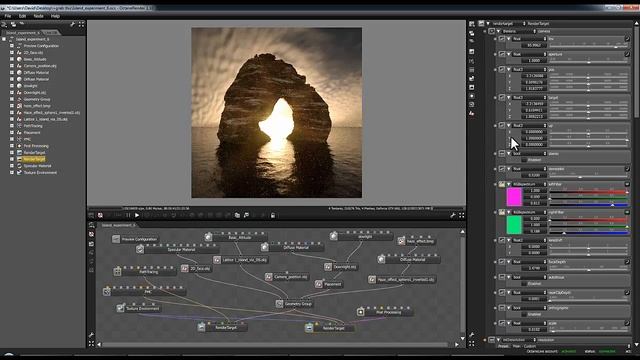Image resolution: width=640 pixels, height=360 pixels.
Task: Select Specular Material in outliner
Action: pyautogui.click(x=37, y=166)
